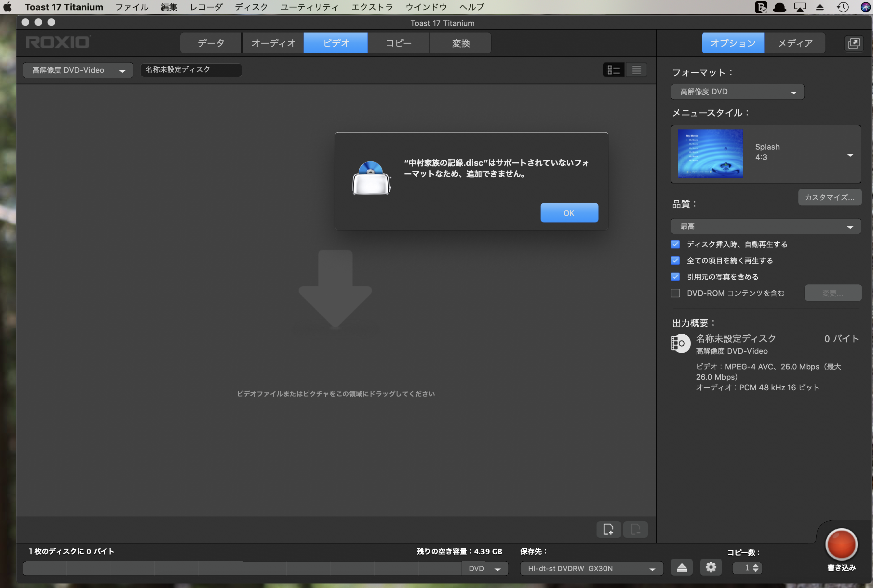Enable DVD-ROM コンテンツを含む checkbox
The width and height of the screenshot is (873, 588).
click(675, 293)
